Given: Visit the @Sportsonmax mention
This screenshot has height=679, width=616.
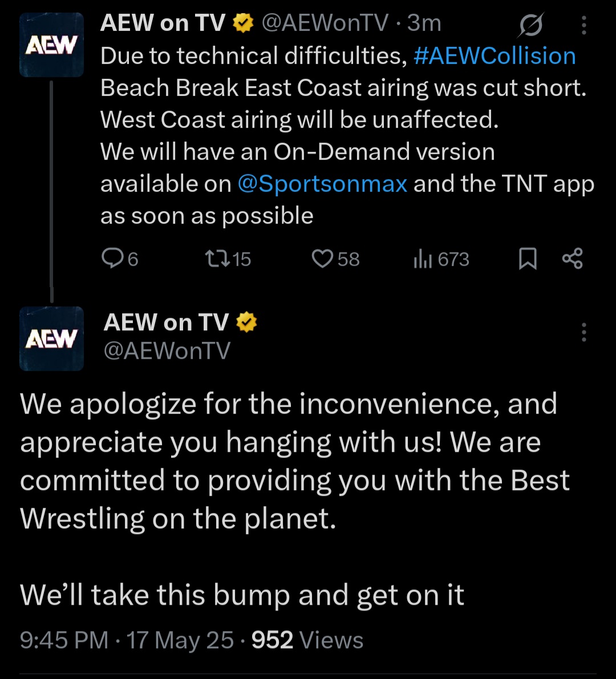Looking at the screenshot, I should click(322, 184).
